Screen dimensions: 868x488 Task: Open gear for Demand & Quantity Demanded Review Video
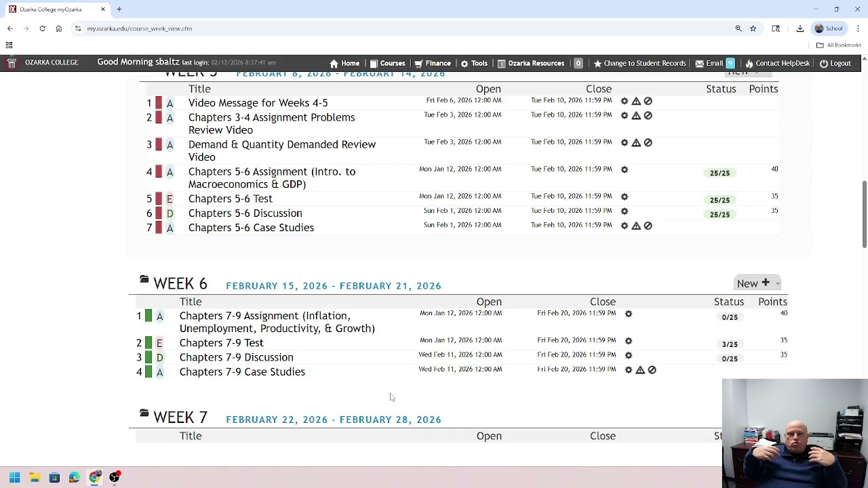(x=625, y=142)
